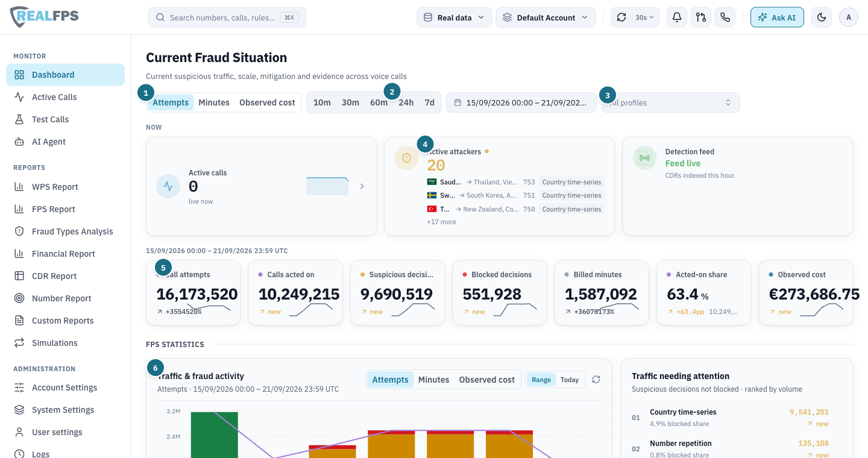This screenshot has width=868, height=458.
Task: Click Number Report target icon in sidebar
Action: point(19,298)
